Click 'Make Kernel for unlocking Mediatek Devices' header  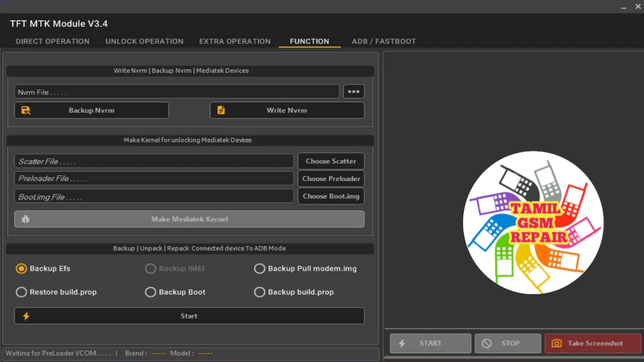[x=188, y=140]
